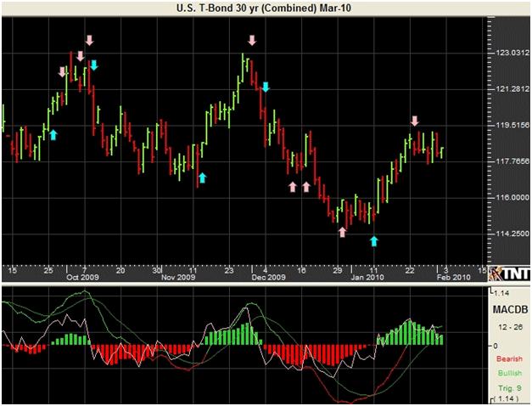Click the 119.5156 price level label
This screenshot has width=532, height=406.
[x=512, y=125]
